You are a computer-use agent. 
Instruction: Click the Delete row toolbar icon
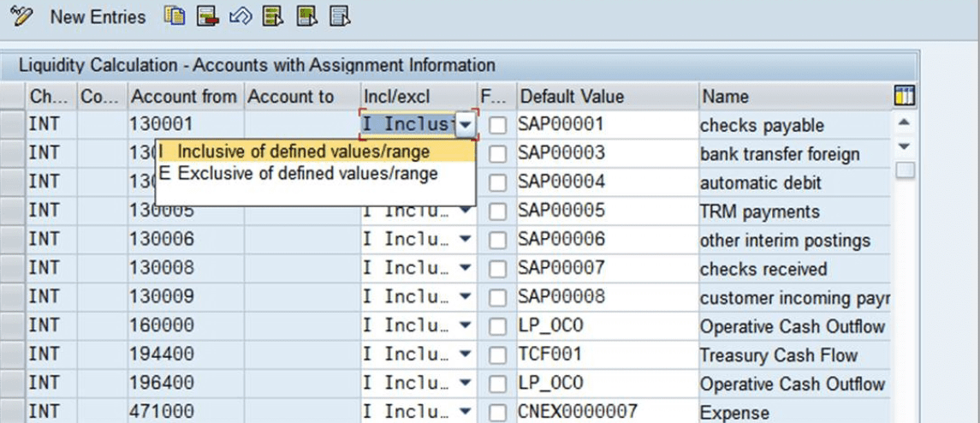pyautogui.click(x=206, y=16)
